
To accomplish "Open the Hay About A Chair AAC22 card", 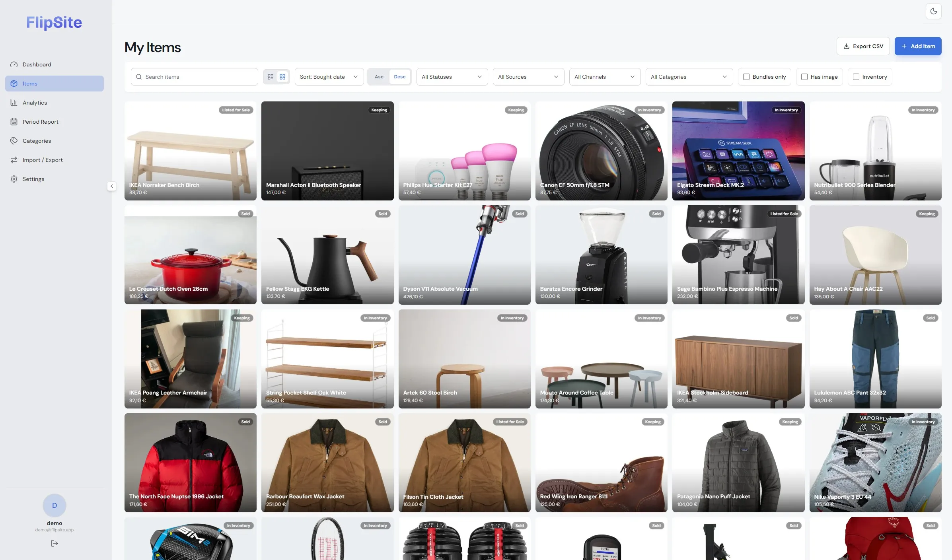I will (875, 255).
